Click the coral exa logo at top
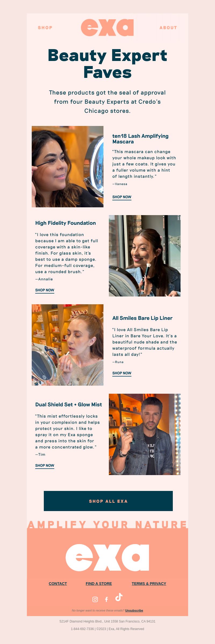This screenshot has width=215, height=644. point(107,27)
